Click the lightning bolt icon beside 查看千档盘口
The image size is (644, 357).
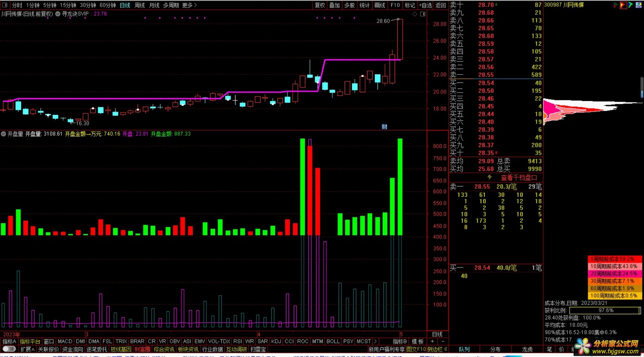[x=490, y=177]
